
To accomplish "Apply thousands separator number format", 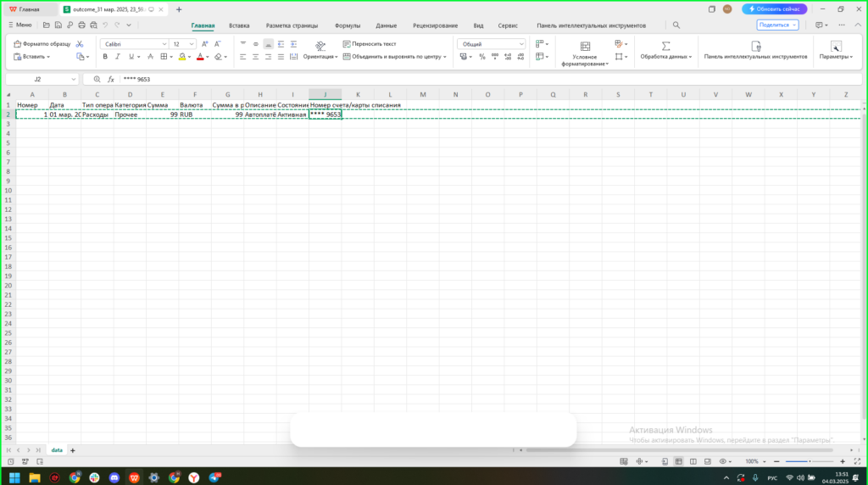I will 495,57.
